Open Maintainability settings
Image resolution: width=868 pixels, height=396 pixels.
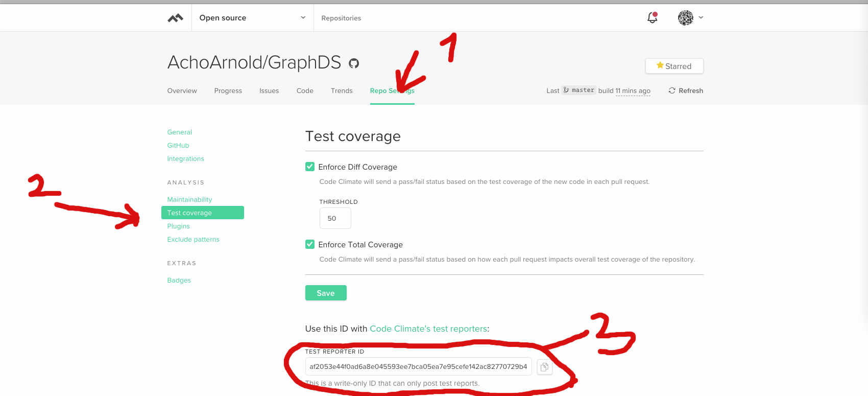pyautogui.click(x=189, y=199)
